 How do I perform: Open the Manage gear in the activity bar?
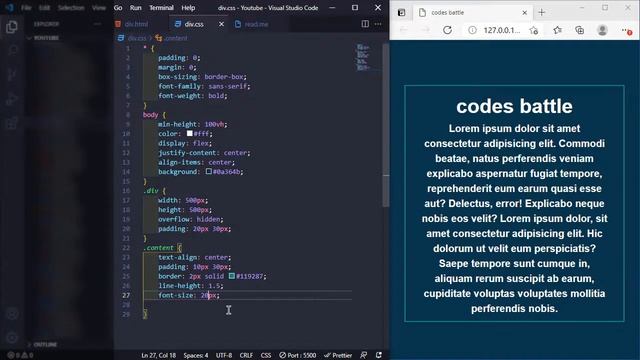tap(12, 338)
